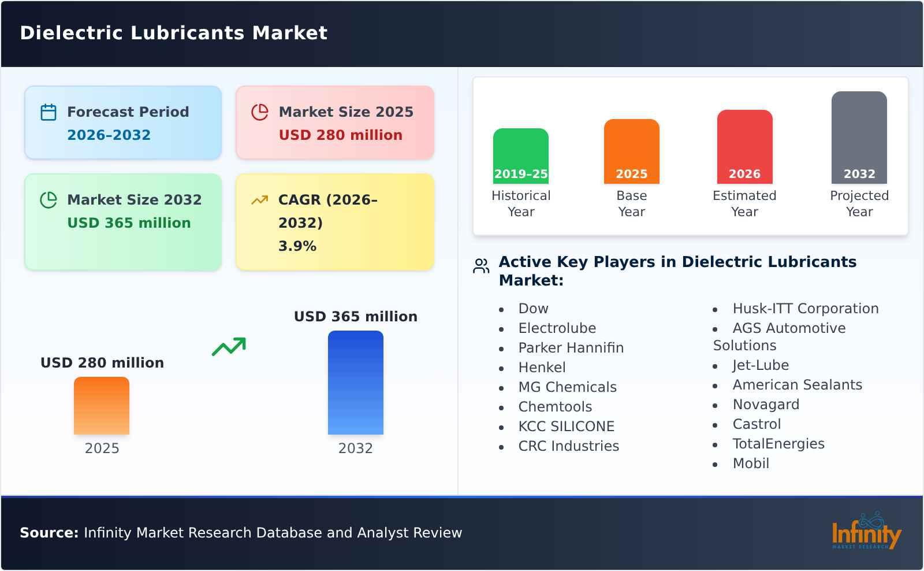The width and height of the screenshot is (924, 571).
Task: Click the orange USD 280 million bar for 2025
Action: point(102,406)
